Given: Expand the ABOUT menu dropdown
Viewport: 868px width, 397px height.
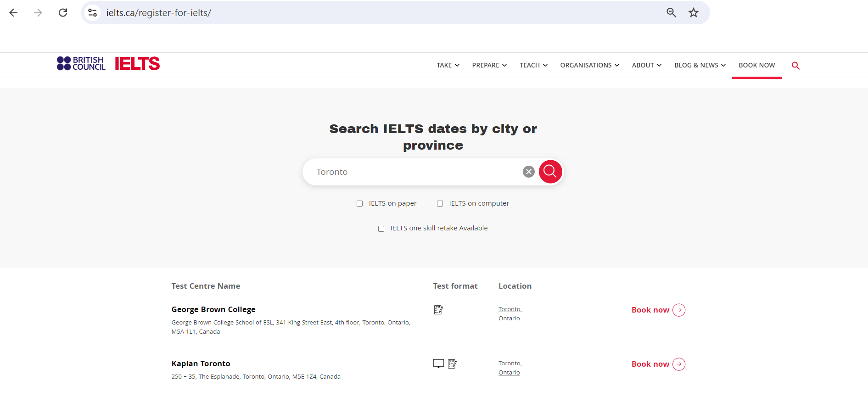Looking at the screenshot, I should 647,65.
